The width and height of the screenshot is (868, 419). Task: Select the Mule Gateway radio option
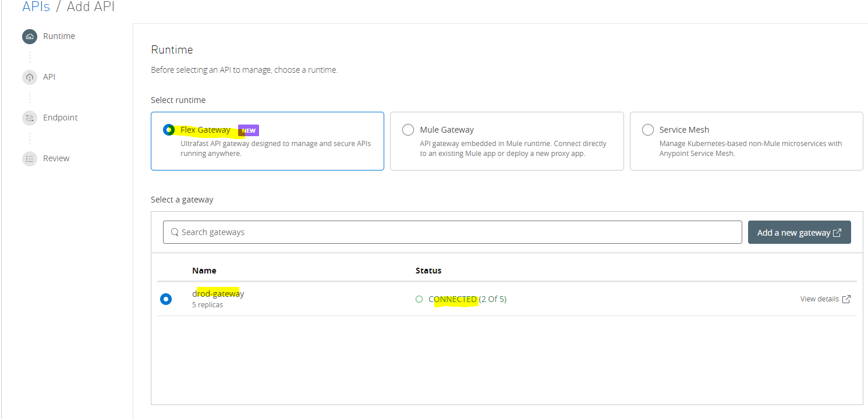[408, 130]
